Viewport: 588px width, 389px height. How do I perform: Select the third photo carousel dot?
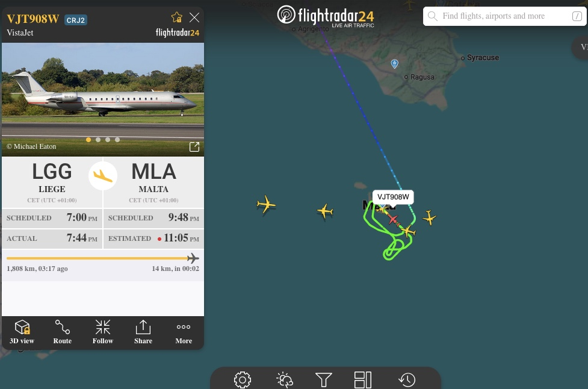108,140
